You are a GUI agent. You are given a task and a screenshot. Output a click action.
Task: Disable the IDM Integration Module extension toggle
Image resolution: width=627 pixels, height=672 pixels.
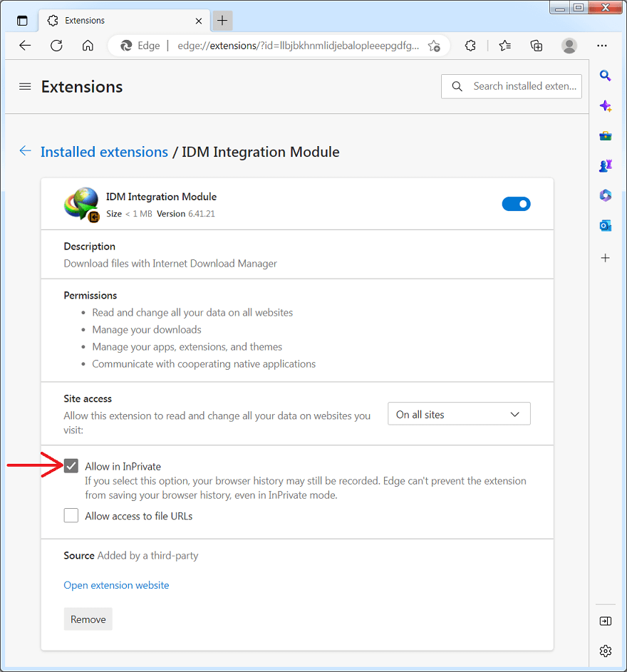516,204
